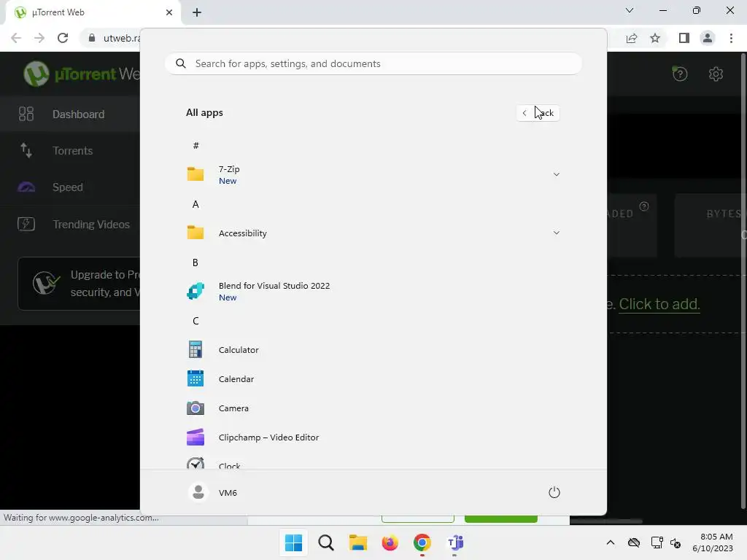Screen dimensions: 747x560
Task: Click the 'Click to add.' link
Action: point(659,304)
